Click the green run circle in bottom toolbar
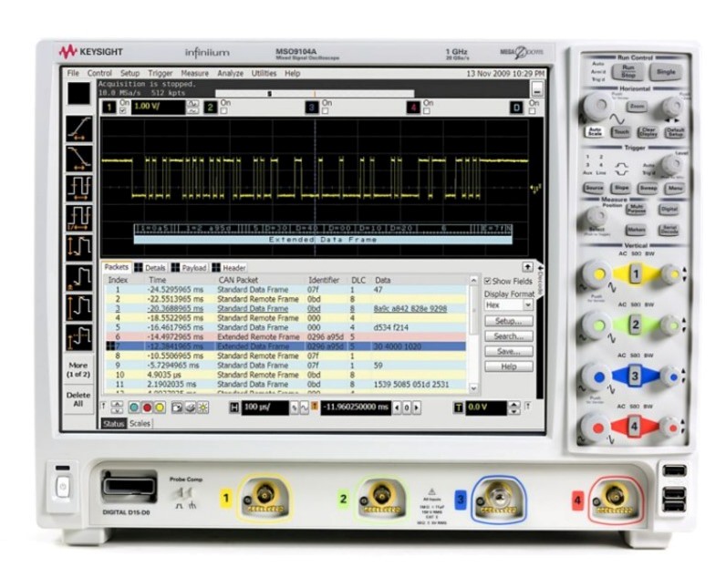Image resolution: width=726 pixels, height=588 pixels. point(134,407)
